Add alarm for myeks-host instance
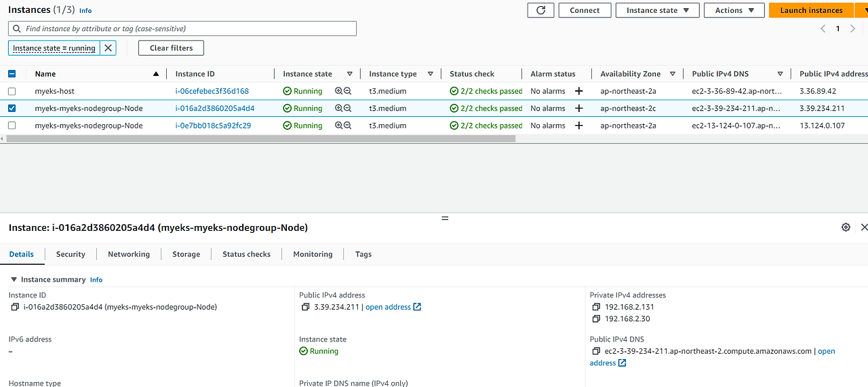This screenshot has width=868, height=387. click(578, 91)
